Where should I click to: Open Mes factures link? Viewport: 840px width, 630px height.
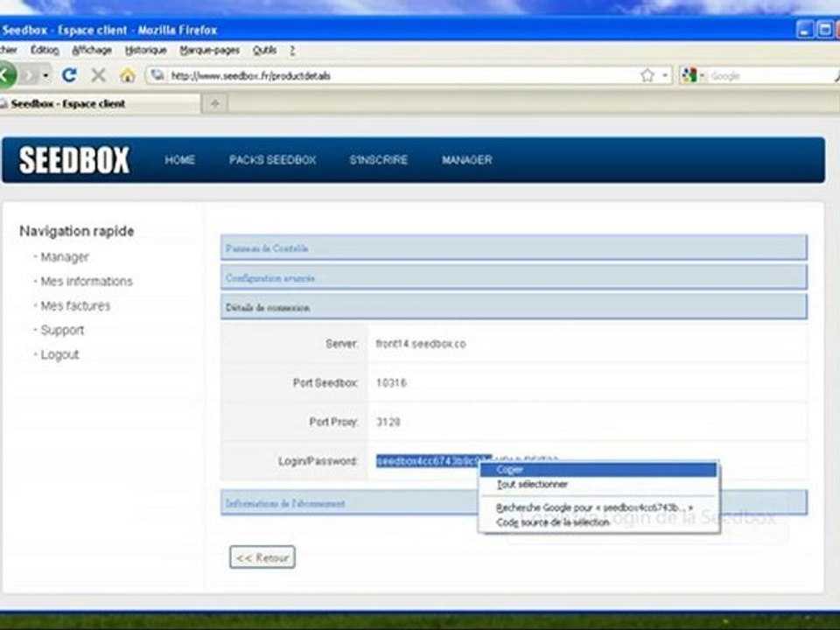75,306
